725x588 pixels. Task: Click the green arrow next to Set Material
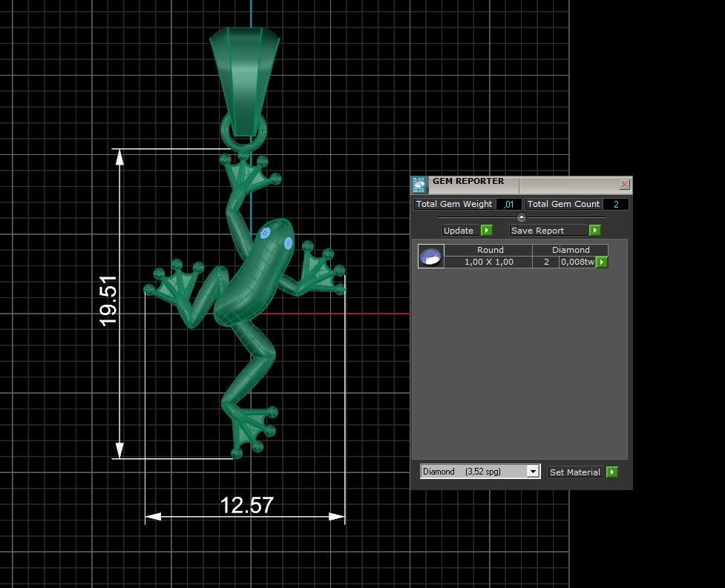click(611, 472)
